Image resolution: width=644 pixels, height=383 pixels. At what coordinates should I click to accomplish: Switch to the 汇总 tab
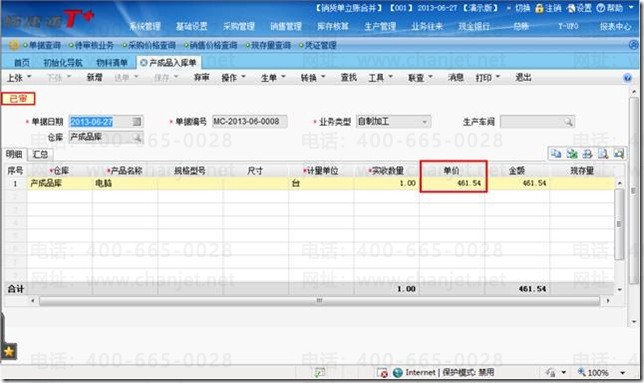(40, 154)
